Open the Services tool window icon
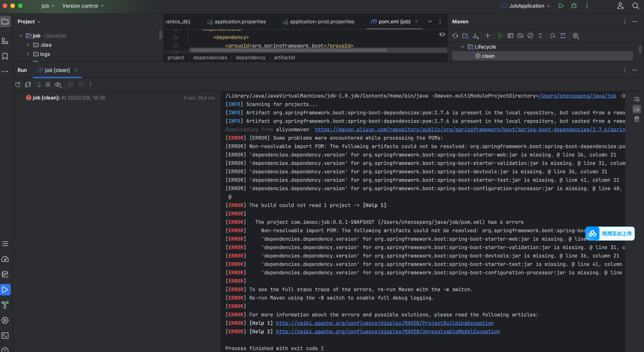The image size is (644, 352). pos(5,320)
